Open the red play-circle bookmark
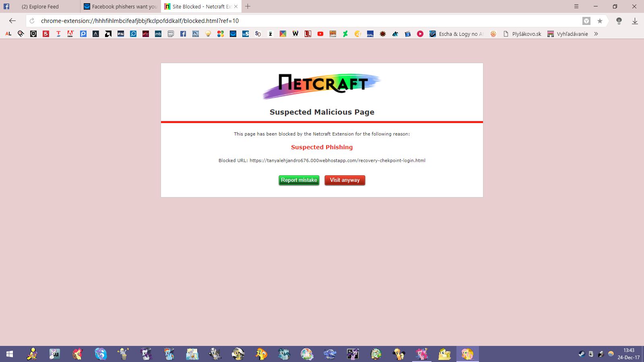 click(x=420, y=34)
